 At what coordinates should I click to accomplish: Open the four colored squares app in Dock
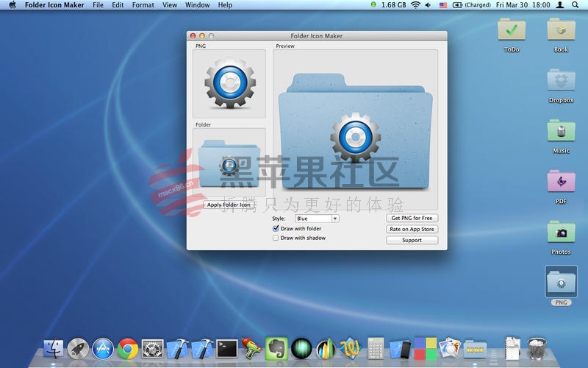(x=426, y=348)
